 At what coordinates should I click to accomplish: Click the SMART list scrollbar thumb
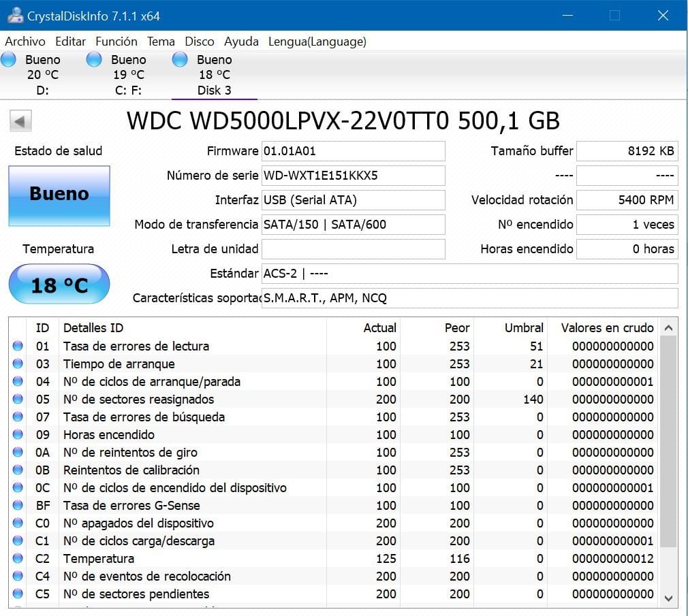point(669,442)
